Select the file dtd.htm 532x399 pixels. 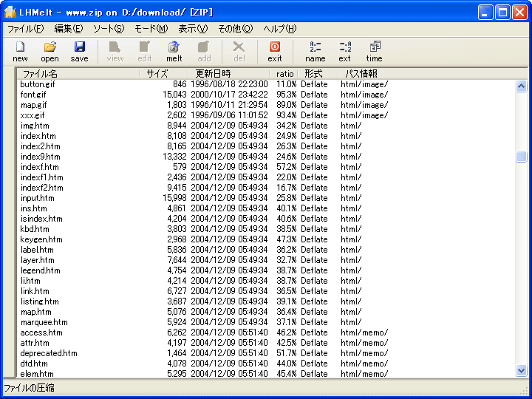(x=34, y=364)
